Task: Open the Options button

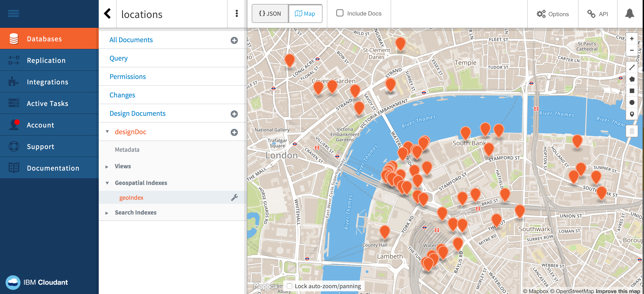Action: point(553,14)
